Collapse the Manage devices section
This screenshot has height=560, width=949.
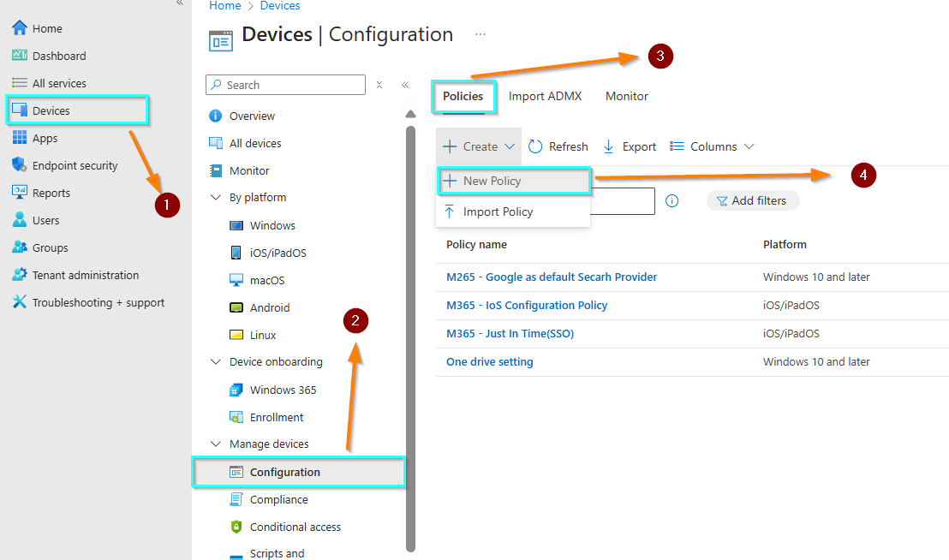pyautogui.click(x=216, y=444)
